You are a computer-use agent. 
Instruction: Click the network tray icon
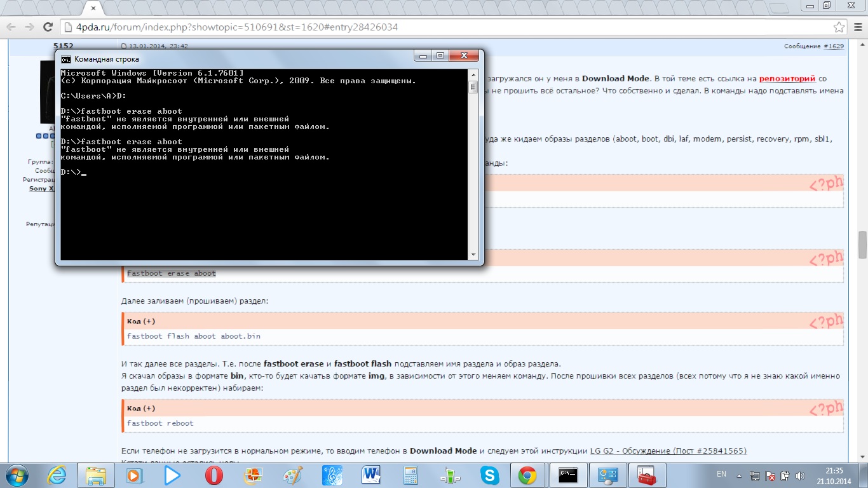pyautogui.click(x=756, y=475)
